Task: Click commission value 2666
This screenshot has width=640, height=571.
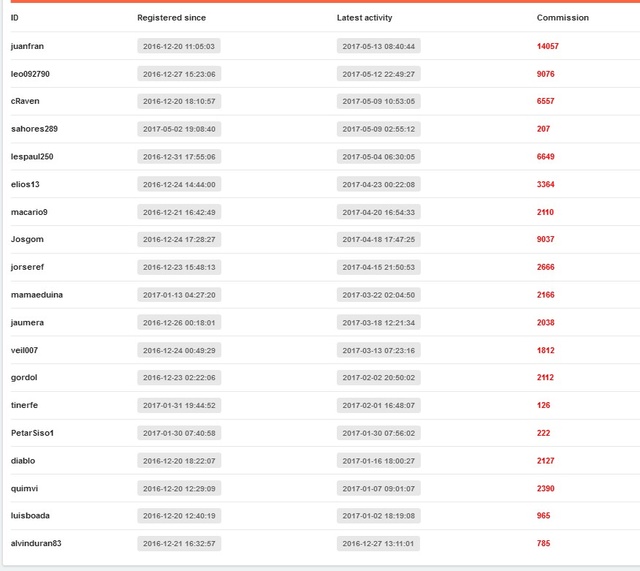Action: click(x=546, y=267)
